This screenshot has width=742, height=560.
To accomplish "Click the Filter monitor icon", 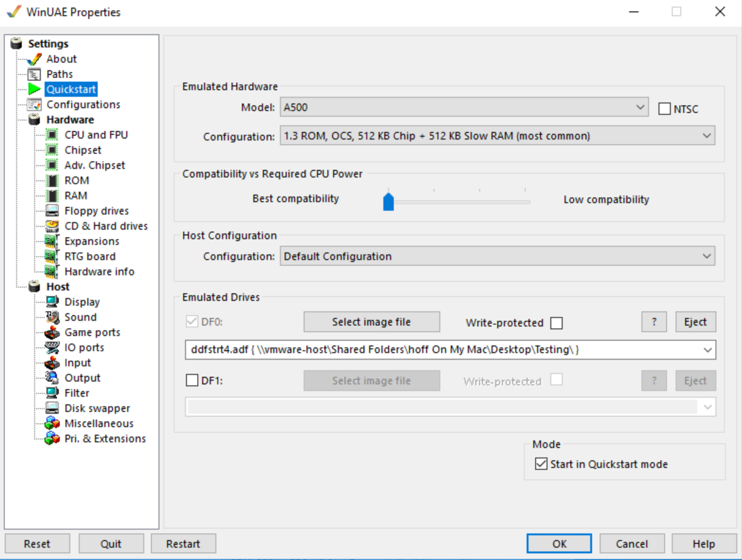I will (52, 393).
